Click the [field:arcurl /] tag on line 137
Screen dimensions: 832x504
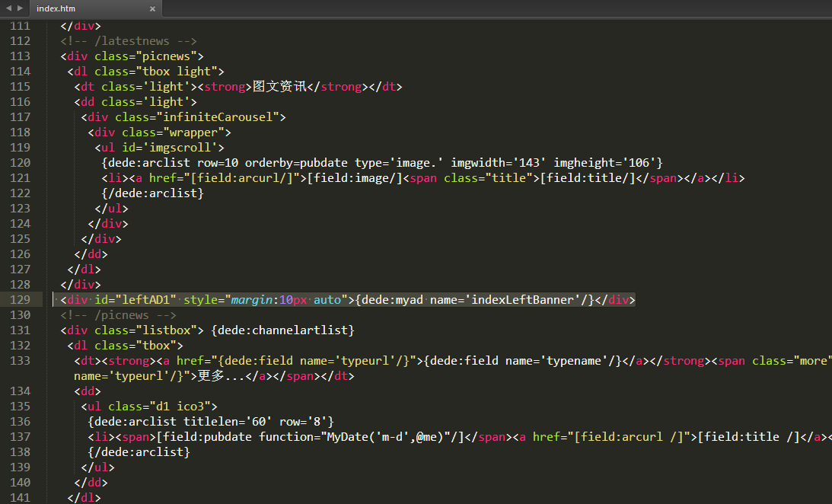(633, 437)
